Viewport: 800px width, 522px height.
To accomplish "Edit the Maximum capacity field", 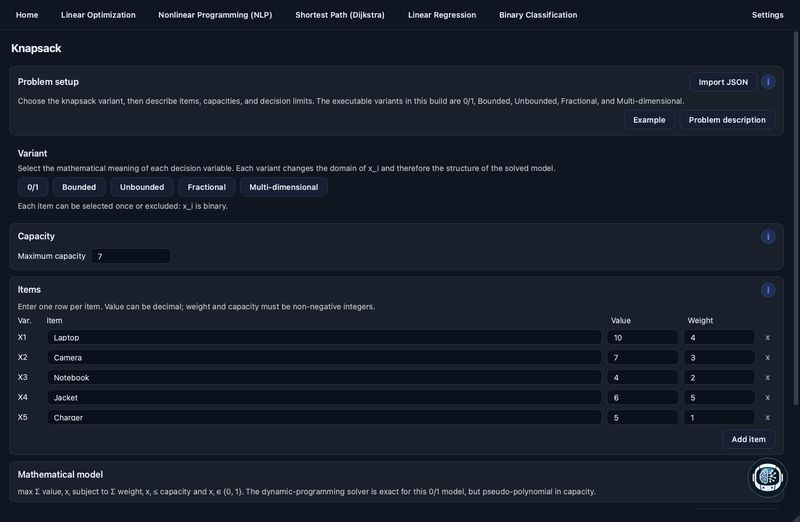I will pos(131,256).
